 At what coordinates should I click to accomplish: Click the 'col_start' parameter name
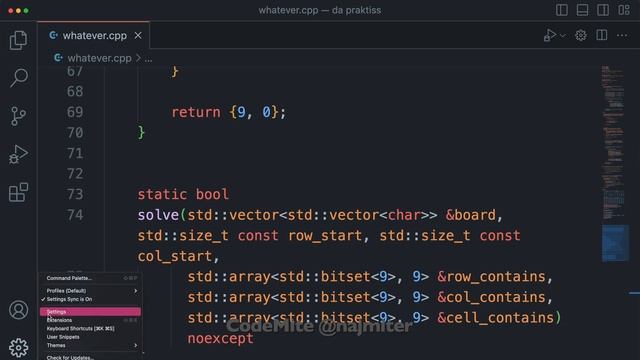(175, 256)
